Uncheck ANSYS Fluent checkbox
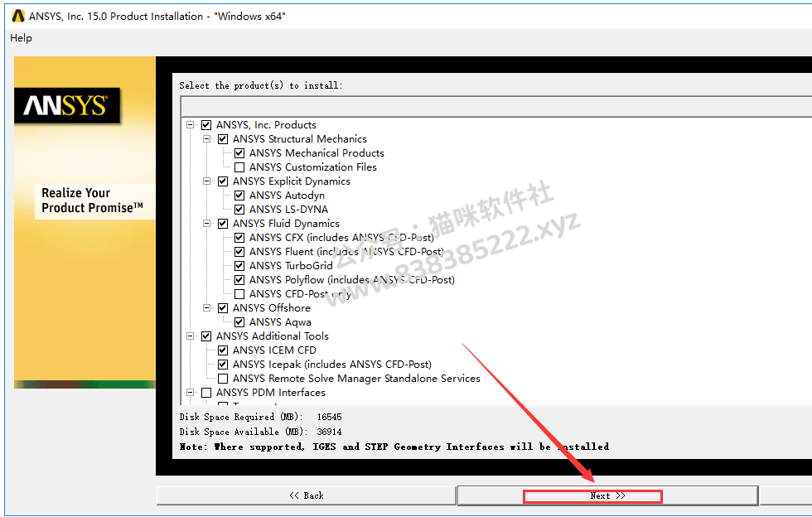This screenshot has height=517, width=812. click(239, 252)
